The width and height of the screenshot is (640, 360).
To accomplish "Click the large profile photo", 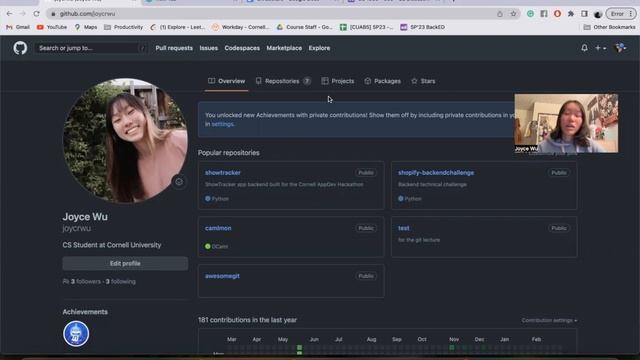I will [125, 140].
